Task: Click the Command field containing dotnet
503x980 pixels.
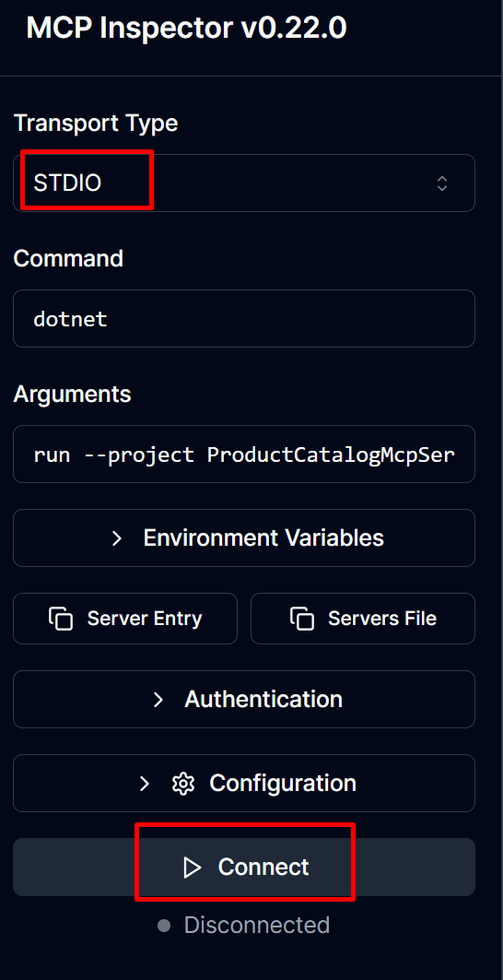Action: point(244,319)
